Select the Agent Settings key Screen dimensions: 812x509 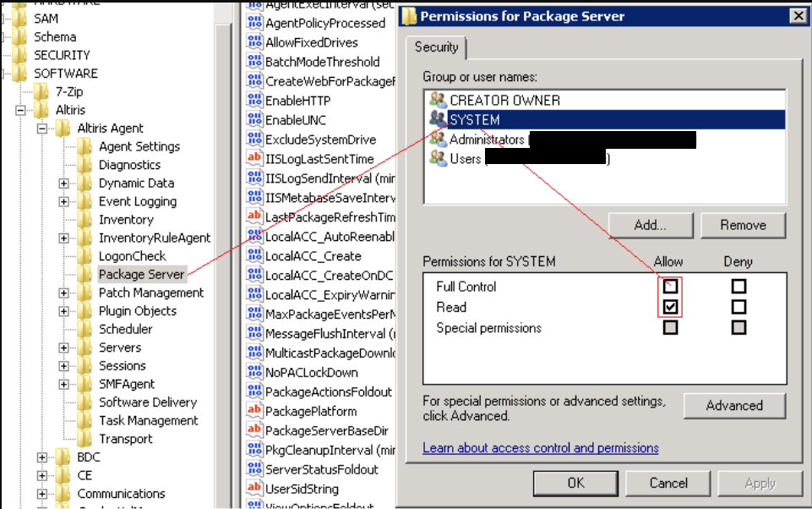[139, 146]
